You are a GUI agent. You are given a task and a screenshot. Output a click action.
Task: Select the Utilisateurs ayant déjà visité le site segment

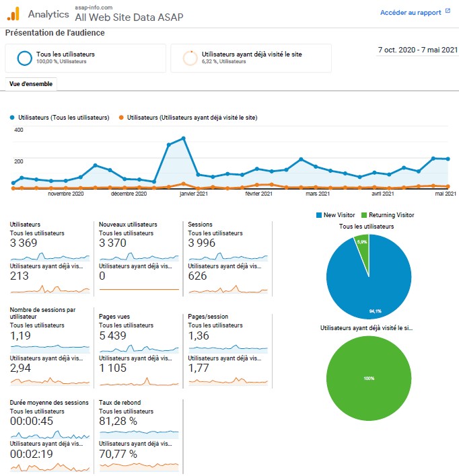click(x=251, y=58)
